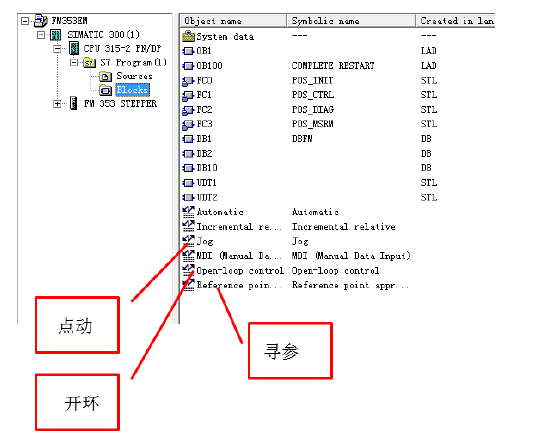The image size is (543, 446).
Task: Select the Open-loop control table icon
Action: click(188, 270)
